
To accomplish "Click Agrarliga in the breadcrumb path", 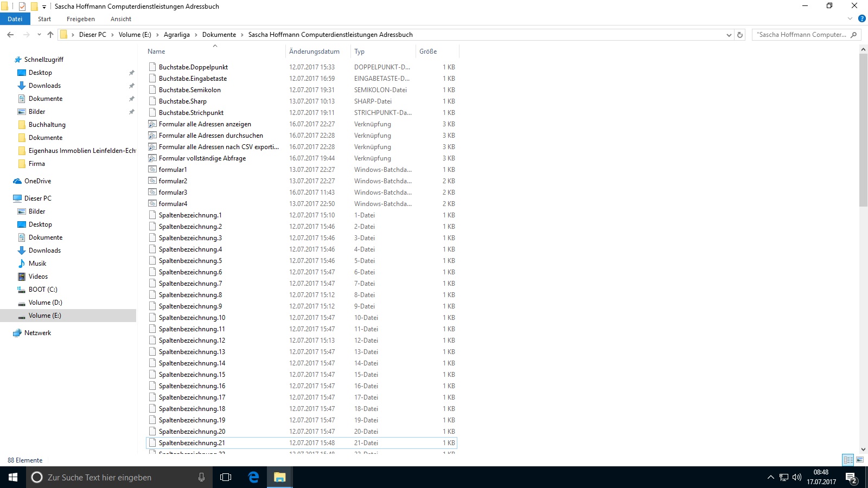I will [x=176, y=35].
